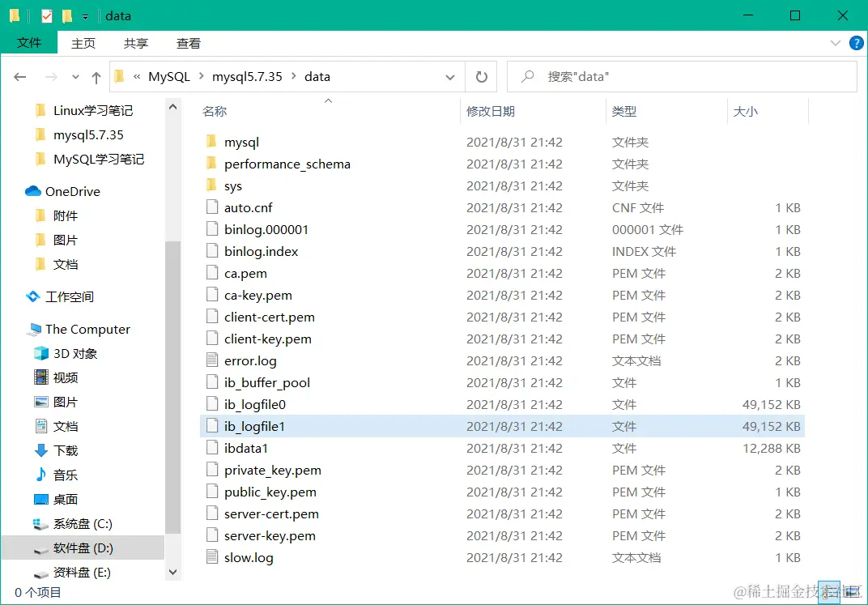Screen dimensions: 868x605
Task: Open the 查看 ribbon tab
Action: [x=188, y=43]
